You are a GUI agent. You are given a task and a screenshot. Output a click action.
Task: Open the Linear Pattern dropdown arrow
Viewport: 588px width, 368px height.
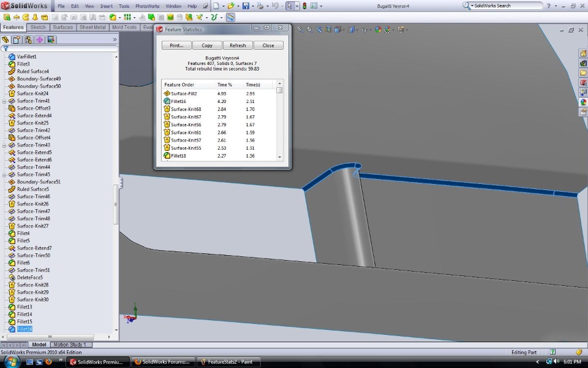pyautogui.click(x=134, y=17)
